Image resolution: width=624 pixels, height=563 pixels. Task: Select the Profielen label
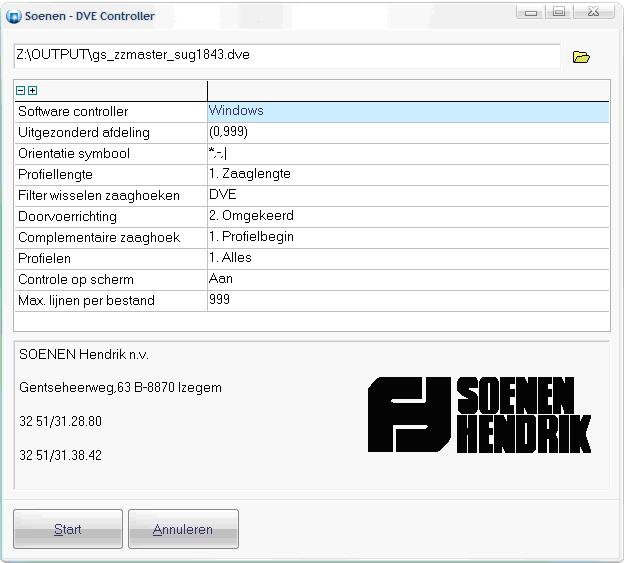coord(45,259)
